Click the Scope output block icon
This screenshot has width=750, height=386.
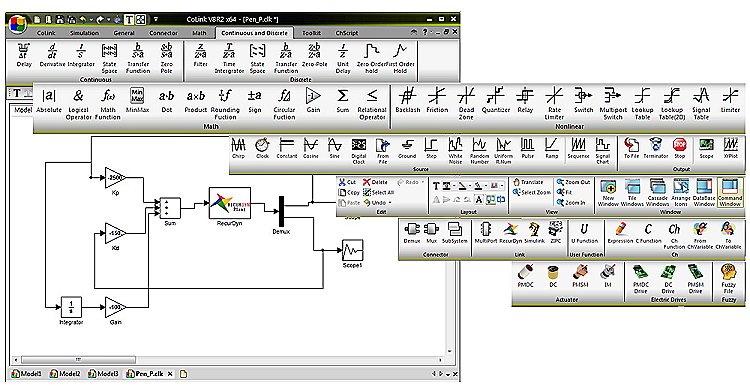point(706,148)
